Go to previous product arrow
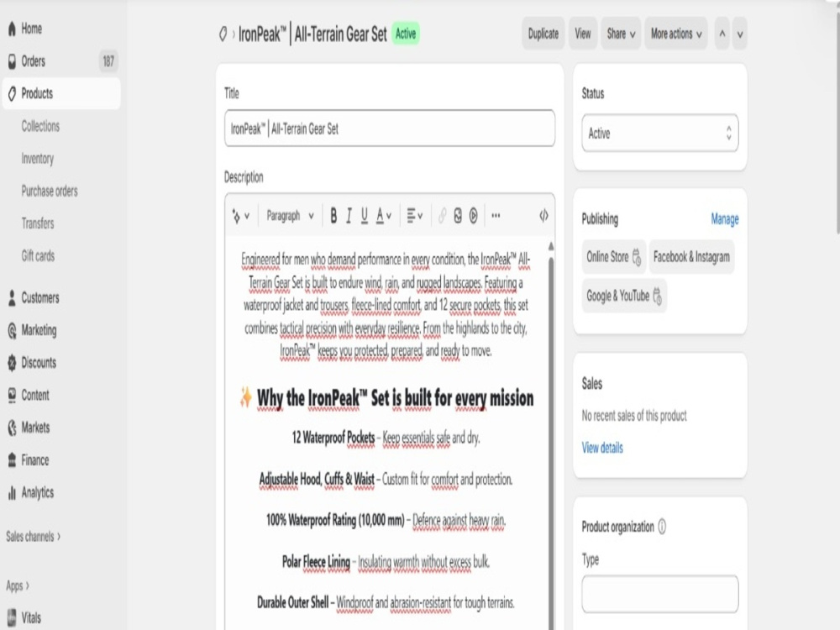 pyautogui.click(x=722, y=34)
